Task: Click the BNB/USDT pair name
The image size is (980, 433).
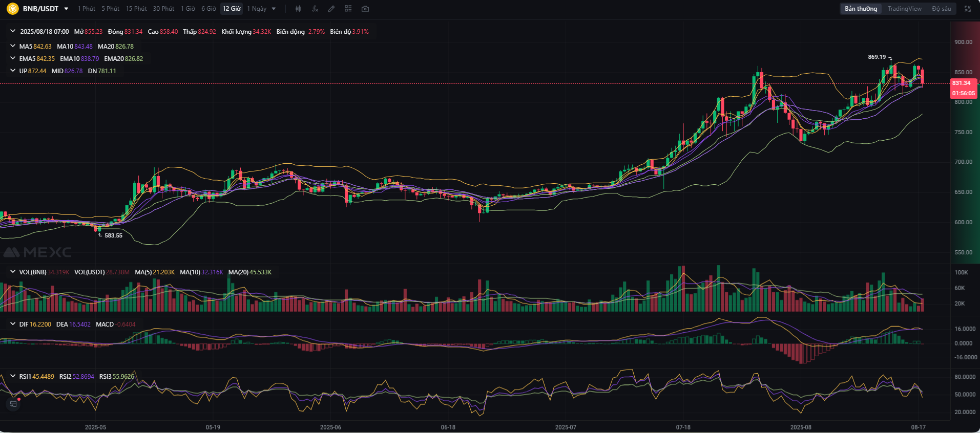Action: (x=40, y=9)
